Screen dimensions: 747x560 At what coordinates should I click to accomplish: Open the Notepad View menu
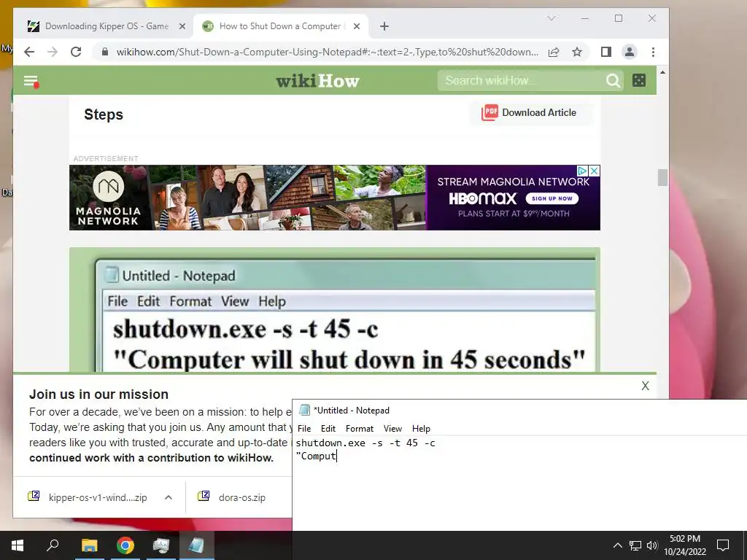click(392, 429)
